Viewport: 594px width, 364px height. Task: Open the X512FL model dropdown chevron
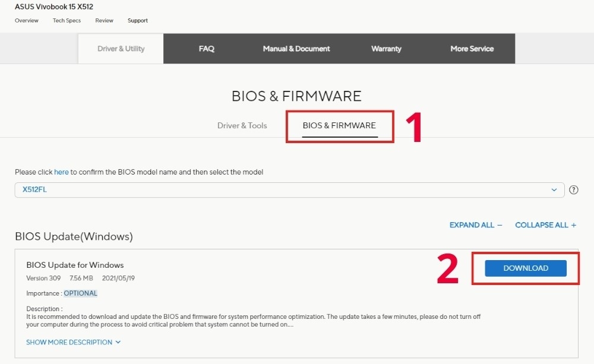click(x=554, y=190)
